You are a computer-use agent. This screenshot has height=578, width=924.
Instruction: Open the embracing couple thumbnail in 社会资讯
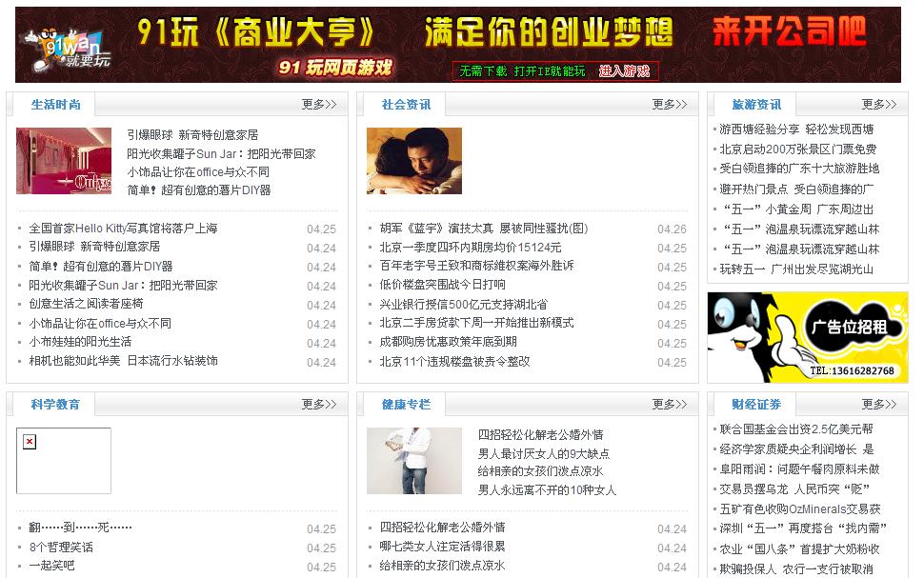pyautogui.click(x=414, y=161)
